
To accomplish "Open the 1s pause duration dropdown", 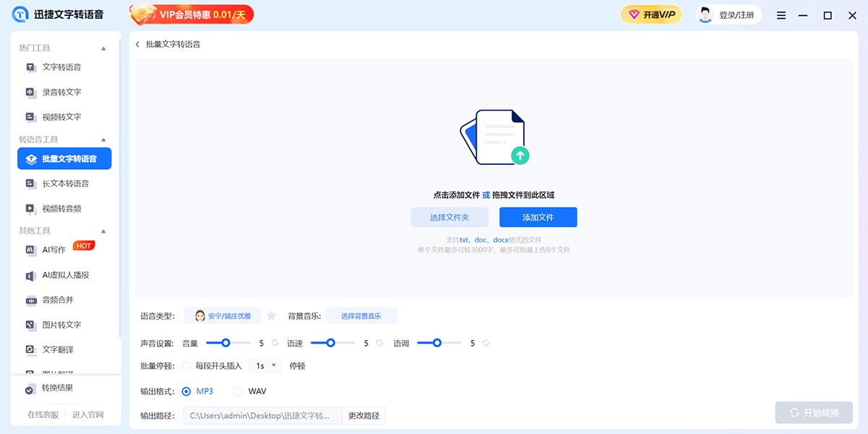I will (x=265, y=365).
